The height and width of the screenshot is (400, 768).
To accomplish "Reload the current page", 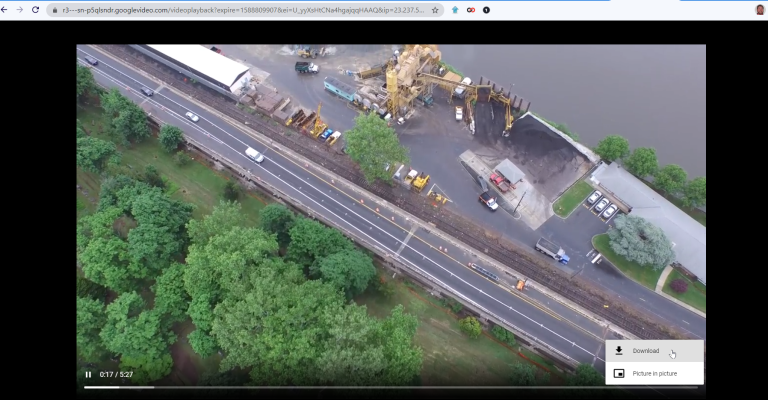I will click(35, 9).
